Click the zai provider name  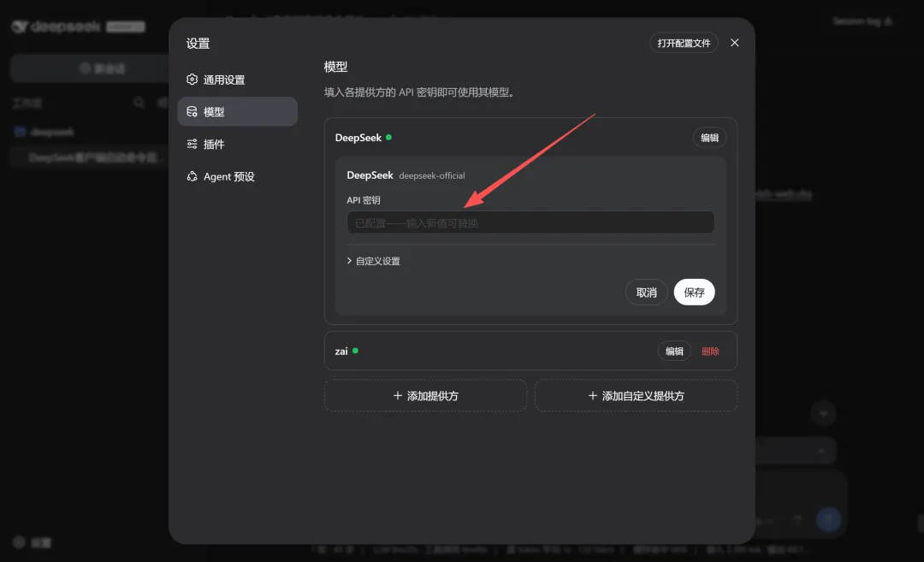[341, 351]
